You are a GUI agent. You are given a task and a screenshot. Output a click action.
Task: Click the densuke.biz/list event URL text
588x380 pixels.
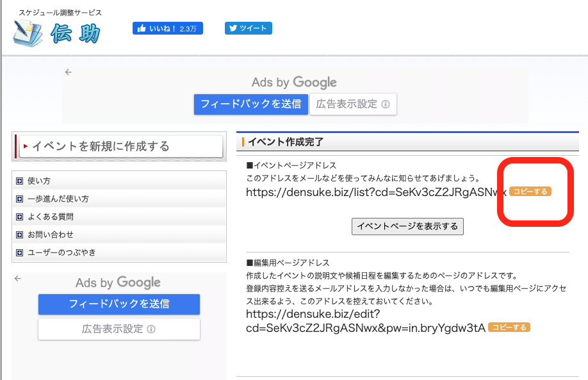pos(376,192)
